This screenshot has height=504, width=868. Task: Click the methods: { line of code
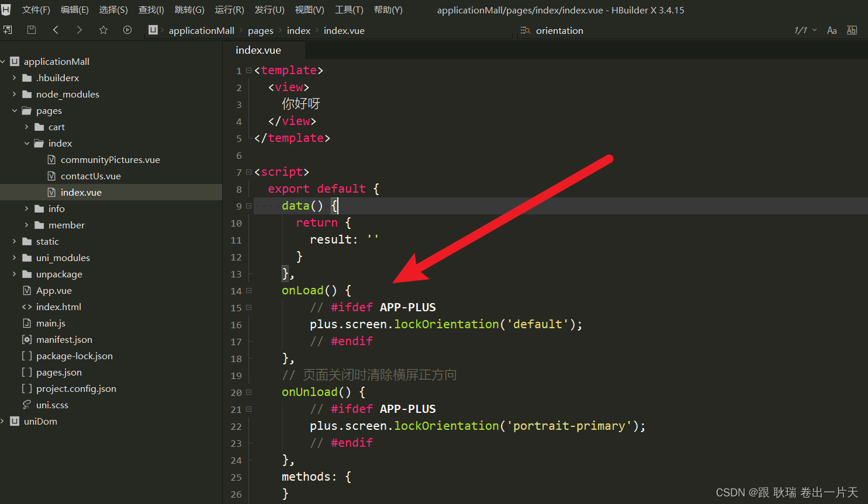click(x=316, y=477)
